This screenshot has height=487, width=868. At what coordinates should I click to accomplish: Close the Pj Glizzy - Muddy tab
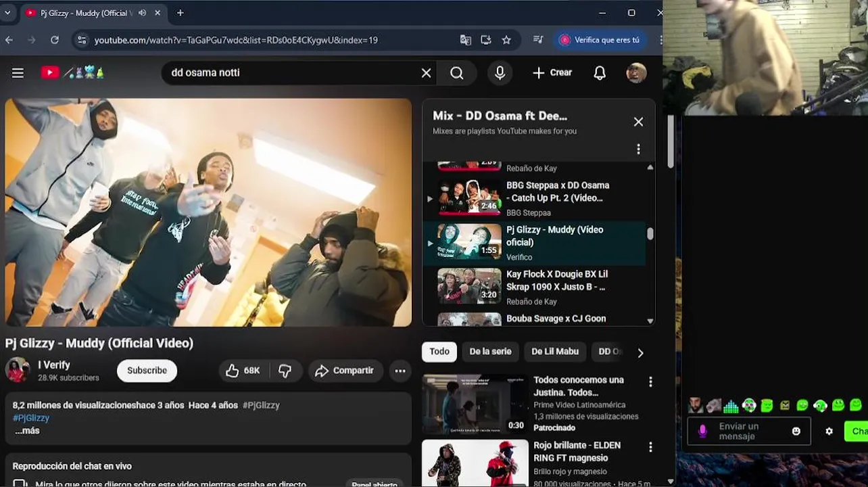[158, 13]
